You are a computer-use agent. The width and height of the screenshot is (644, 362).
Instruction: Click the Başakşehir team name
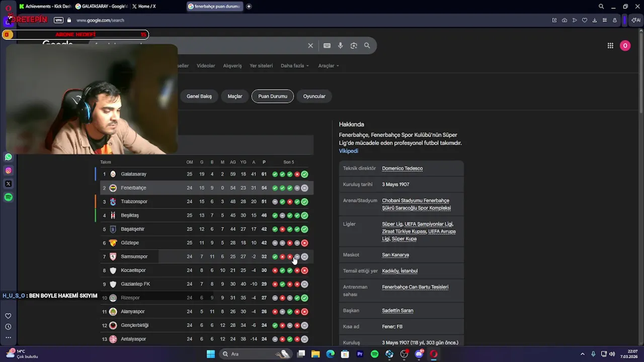pos(133,229)
